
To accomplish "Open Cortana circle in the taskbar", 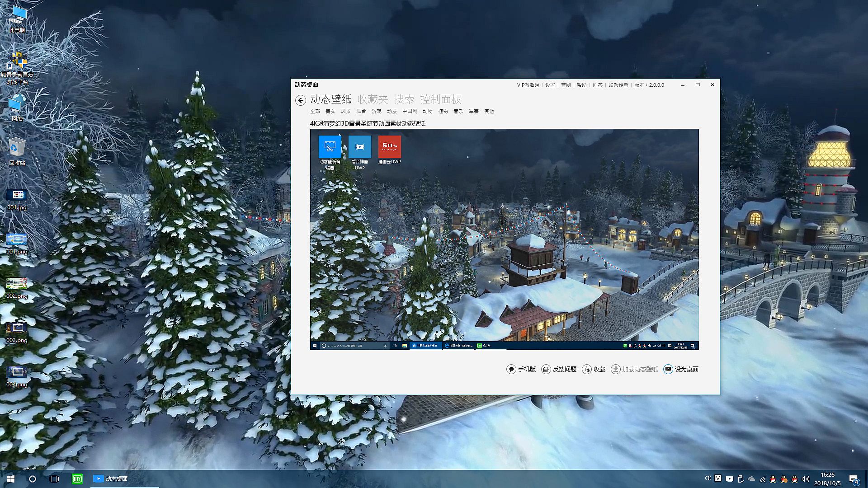I will point(33,479).
